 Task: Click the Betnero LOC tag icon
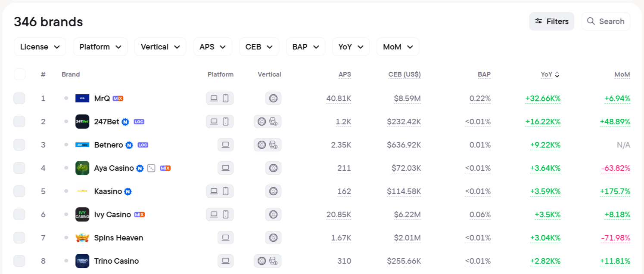(x=143, y=145)
